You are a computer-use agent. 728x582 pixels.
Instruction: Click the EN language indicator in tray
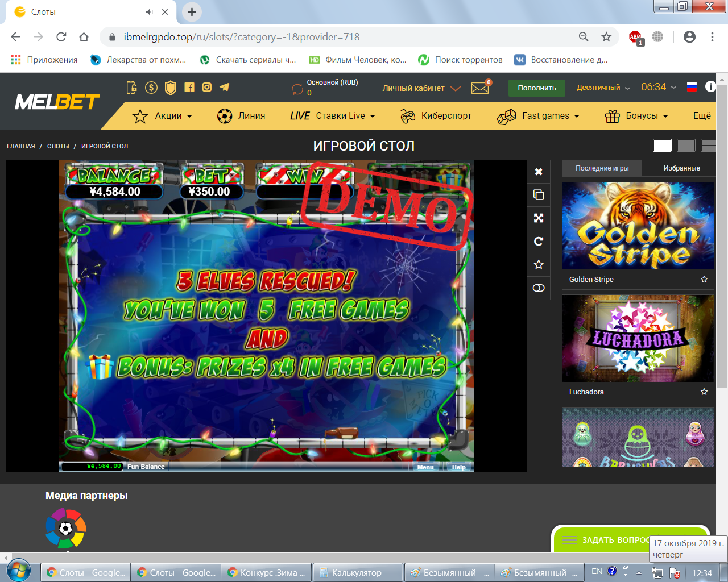[x=597, y=571]
